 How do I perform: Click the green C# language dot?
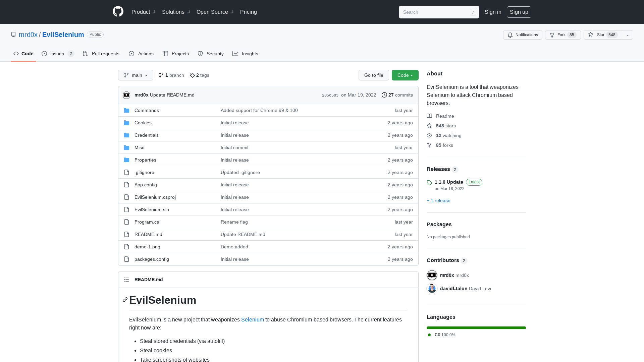(x=429, y=335)
